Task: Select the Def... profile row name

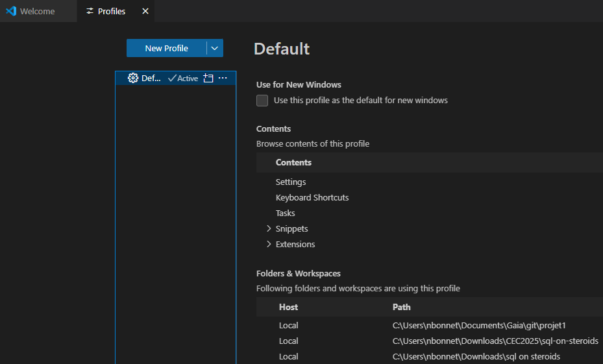Action: (151, 79)
